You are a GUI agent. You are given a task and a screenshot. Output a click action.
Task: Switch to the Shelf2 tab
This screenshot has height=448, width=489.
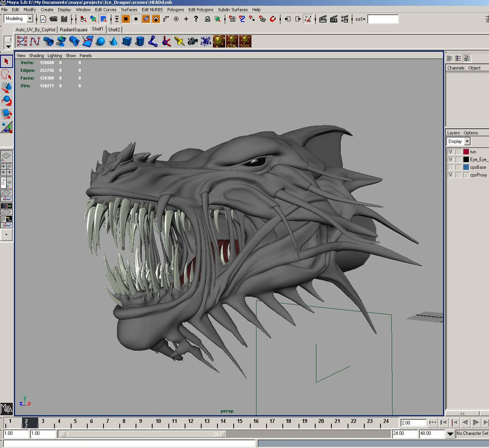pyautogui.click(x=114, y=29)
